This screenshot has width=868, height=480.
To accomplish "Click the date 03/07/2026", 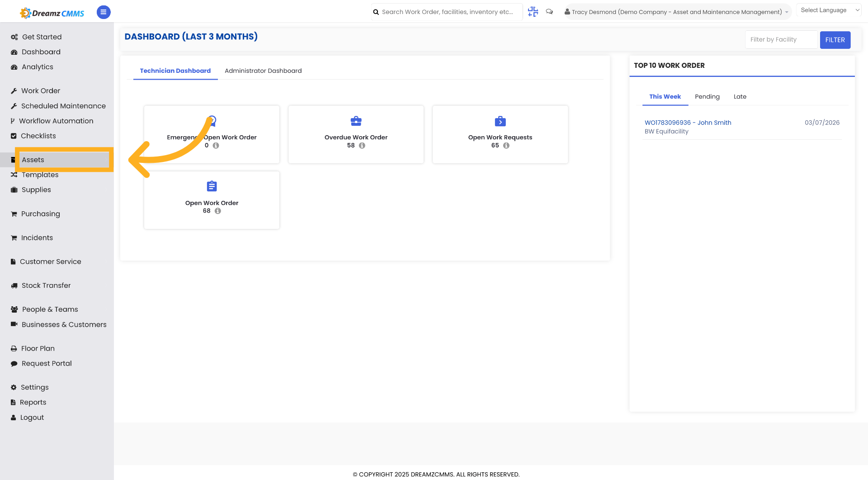I will [x=822, y=123].
